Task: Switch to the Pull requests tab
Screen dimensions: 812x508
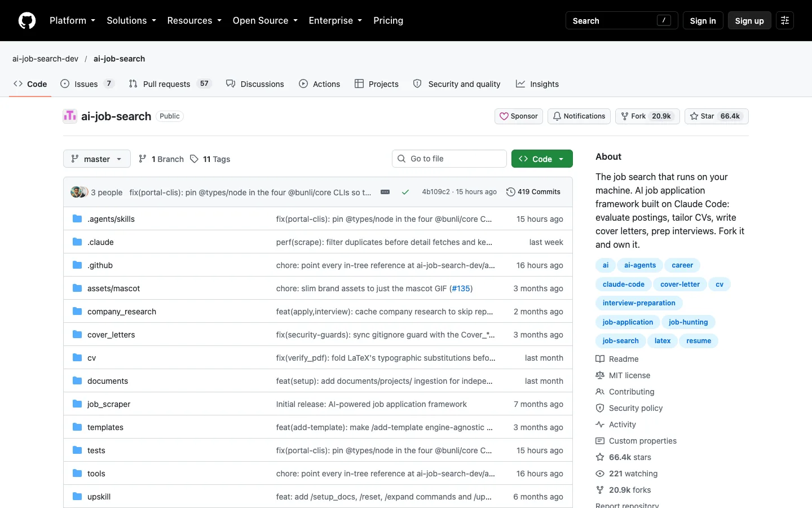Action: (x=170, y=84)
